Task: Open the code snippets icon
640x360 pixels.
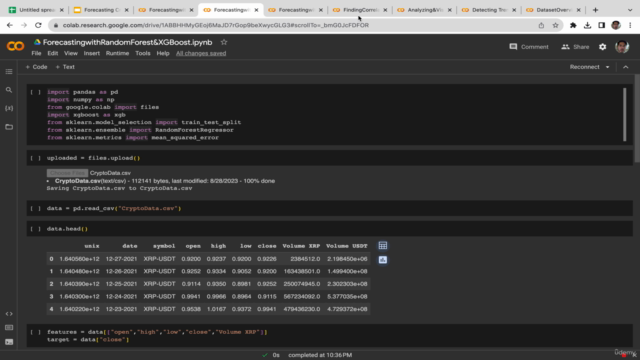Action: click(9, 314)
